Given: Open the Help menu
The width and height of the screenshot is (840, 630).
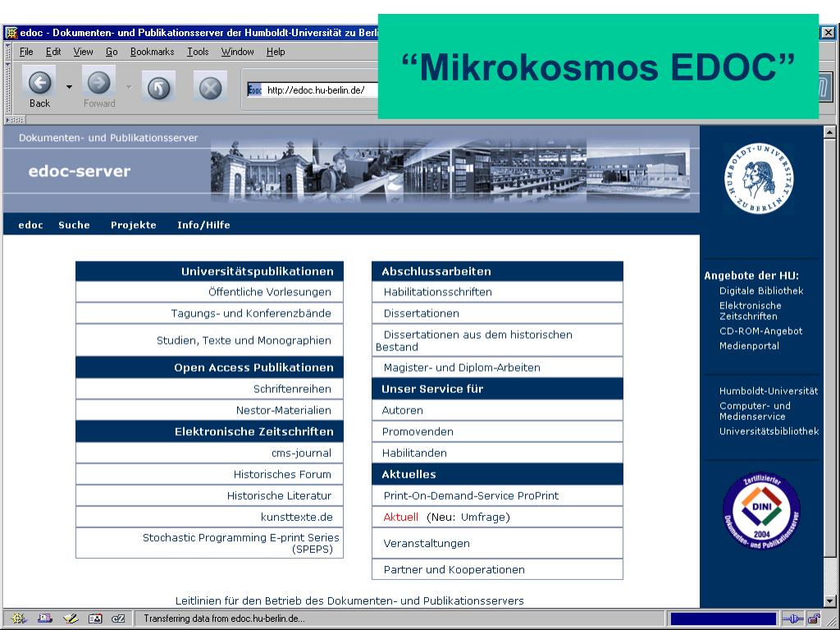Looking at the screenshot, I should pos(276,52).
